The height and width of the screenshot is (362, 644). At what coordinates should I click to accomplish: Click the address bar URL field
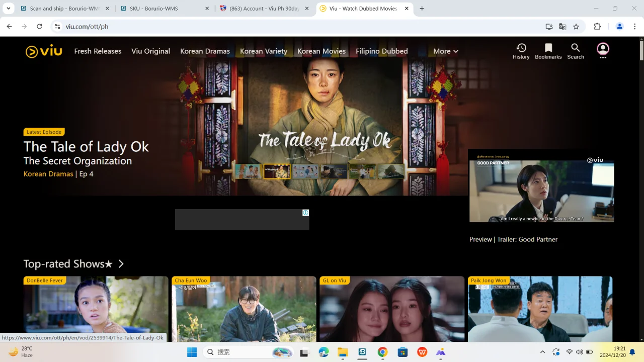(302, 26)
